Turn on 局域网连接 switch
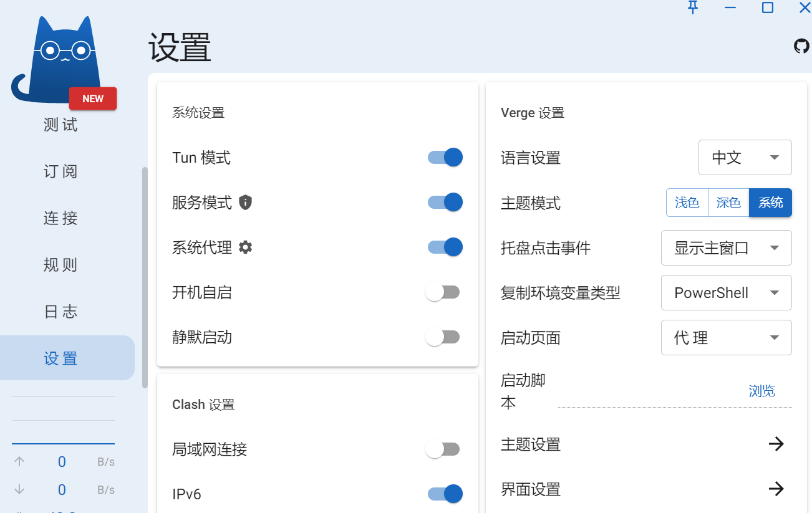The image size is (812, 513). pyautogui.click(x=443, y=449)
